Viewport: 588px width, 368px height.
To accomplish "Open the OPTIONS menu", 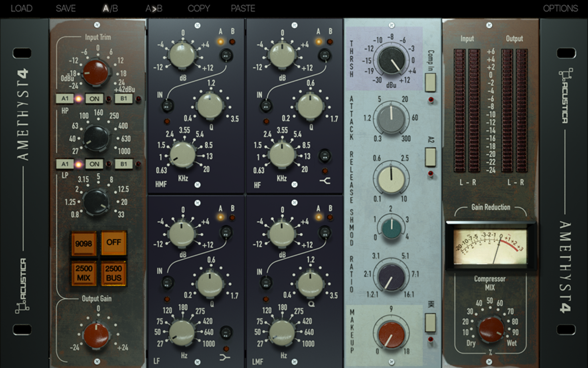I will 560,8.
